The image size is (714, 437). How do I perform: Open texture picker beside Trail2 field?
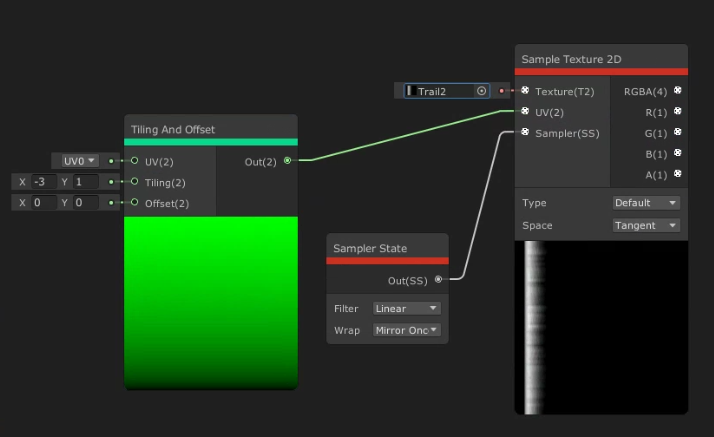click(x=481, y=91)
